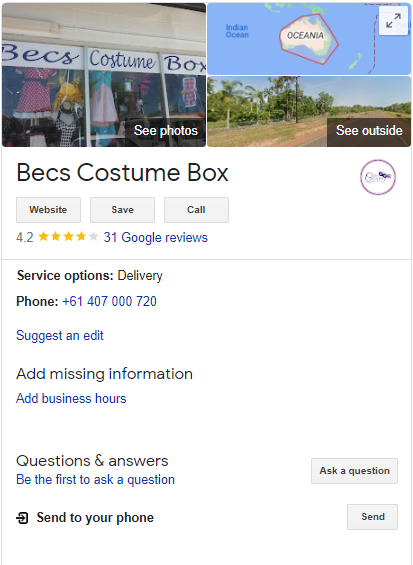This screenshot has width=413, height=565.
Task: Open 31 Google reviews
Action: click(x=156, y=237)
